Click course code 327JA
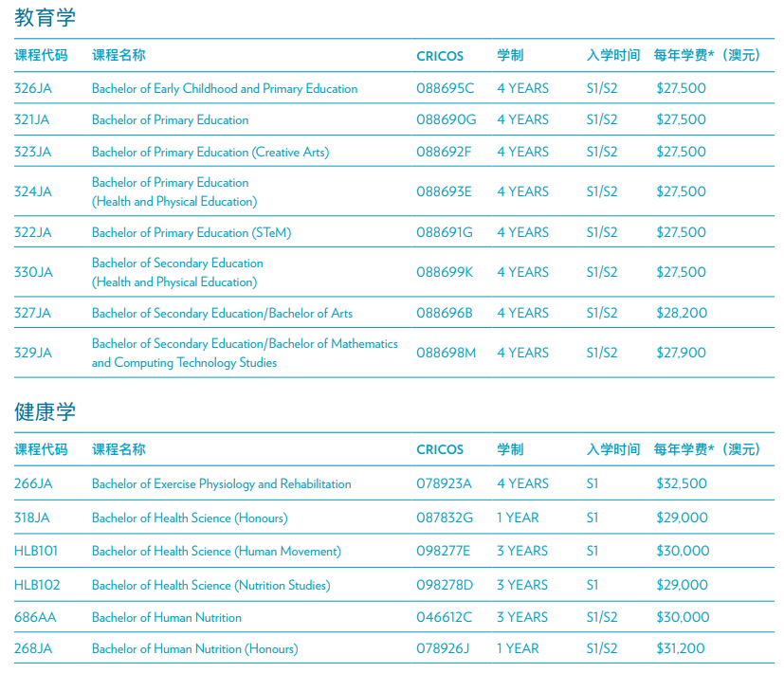This screenshot has height=673, width=784. 32,314
